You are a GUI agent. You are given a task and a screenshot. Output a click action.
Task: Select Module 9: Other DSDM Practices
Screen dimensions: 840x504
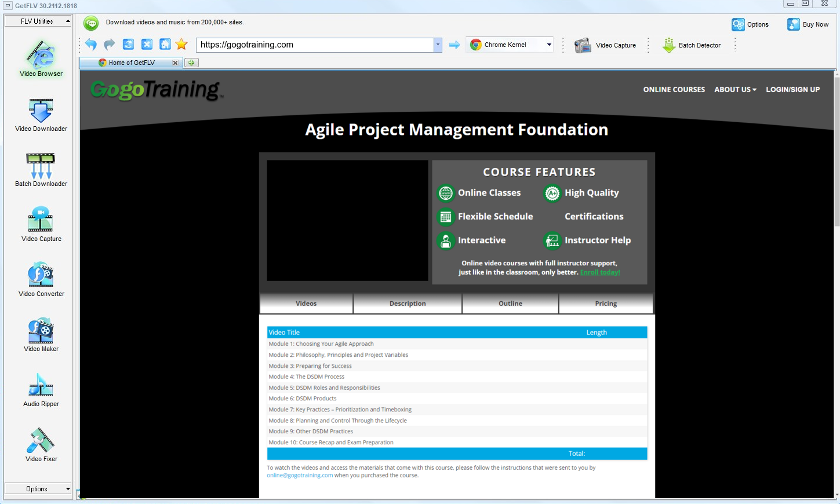(x=457, y=432)
